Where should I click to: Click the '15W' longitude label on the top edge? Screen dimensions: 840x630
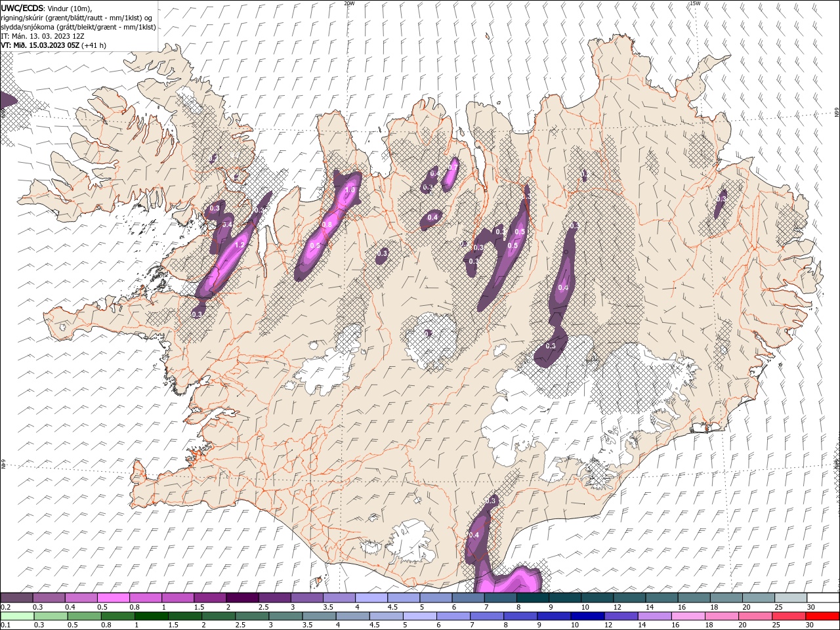point(695,3)
